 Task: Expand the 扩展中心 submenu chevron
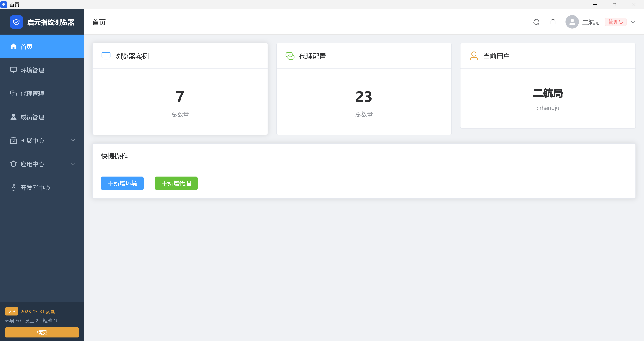pyautogui.click(x=73, y=140)
